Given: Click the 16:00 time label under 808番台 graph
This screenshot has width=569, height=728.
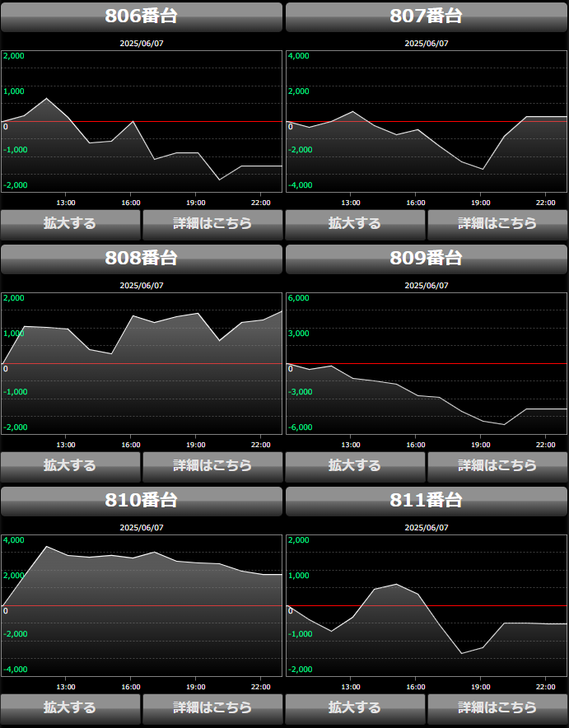Looking at the screenshot, I should (131, 445).
